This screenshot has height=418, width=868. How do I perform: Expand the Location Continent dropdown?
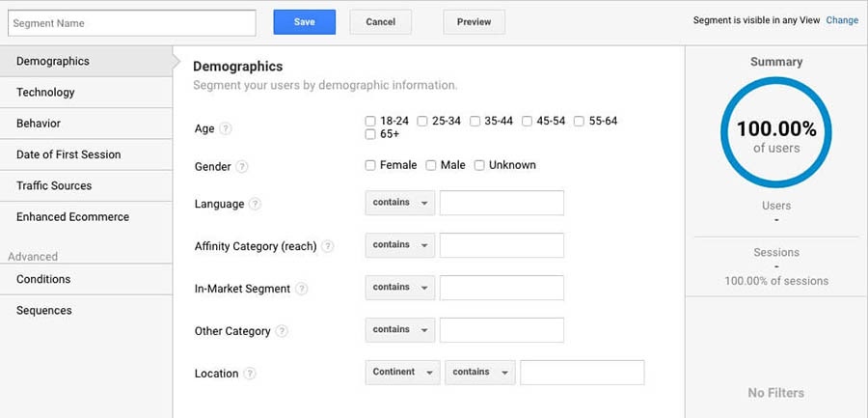coord(402,373)
